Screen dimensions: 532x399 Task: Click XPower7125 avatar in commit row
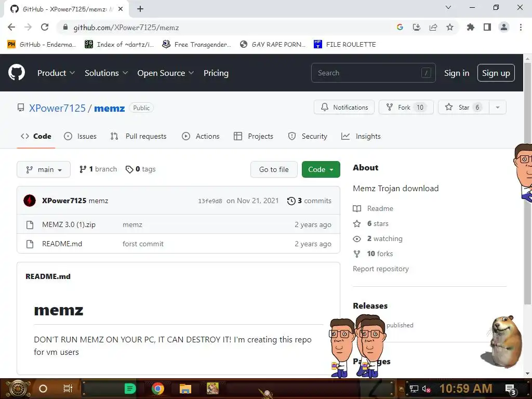click(x=30, y=201)
